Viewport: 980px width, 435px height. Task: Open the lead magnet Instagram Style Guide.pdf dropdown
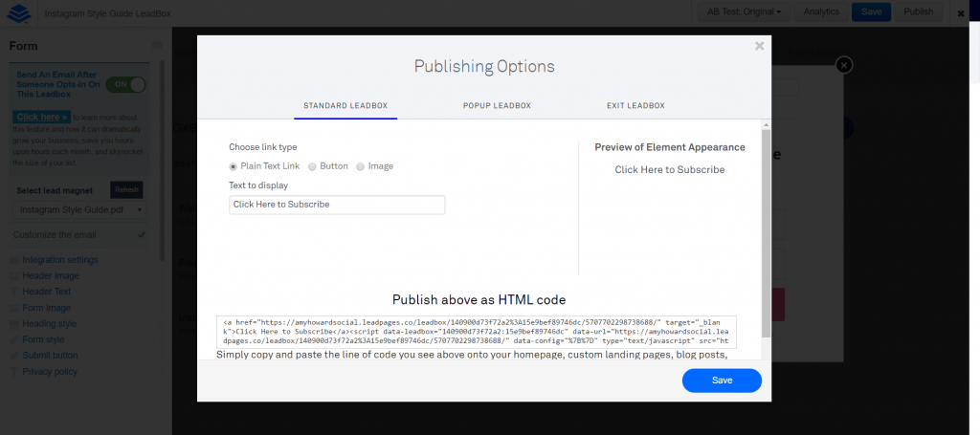[x=80, y=210]
